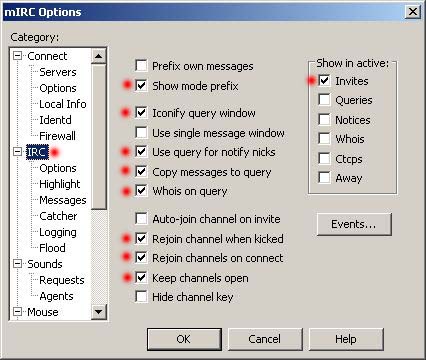Select the Mouse category
This screenshot has width=426, height=360.
click(x=43, y=312)
